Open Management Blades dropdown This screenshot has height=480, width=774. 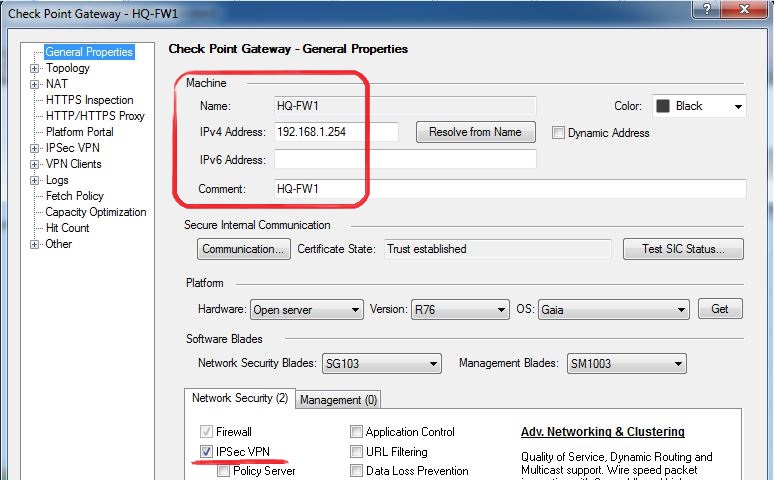tap(626, 364)
